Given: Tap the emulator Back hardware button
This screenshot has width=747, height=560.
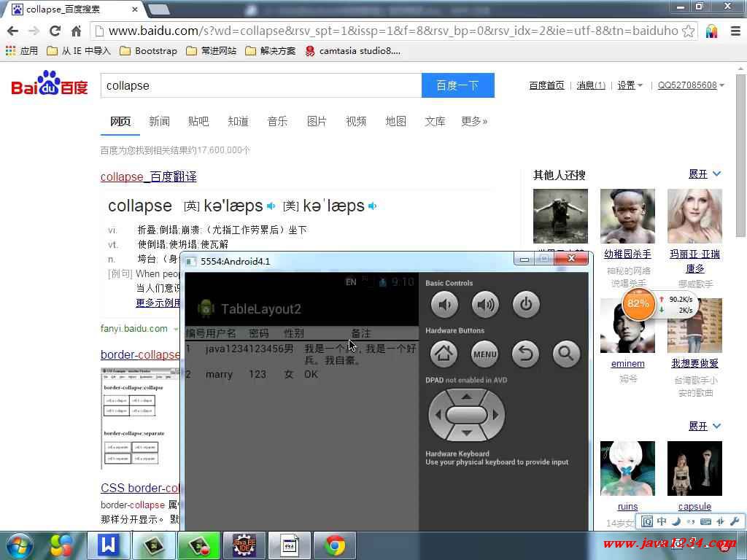Looking at the screenshot, I should pyautogui.click(x=525, y=354).
